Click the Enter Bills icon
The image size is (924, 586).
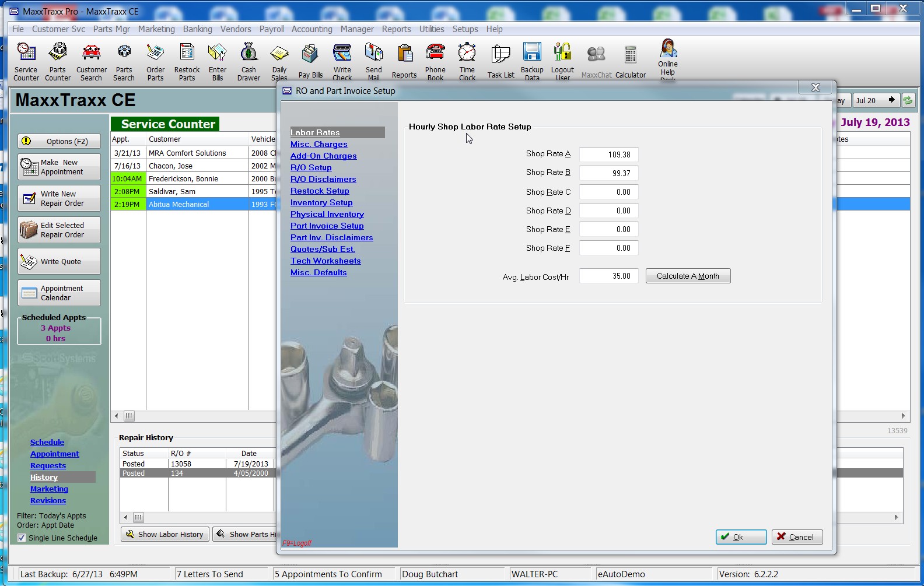pos(218,61)
